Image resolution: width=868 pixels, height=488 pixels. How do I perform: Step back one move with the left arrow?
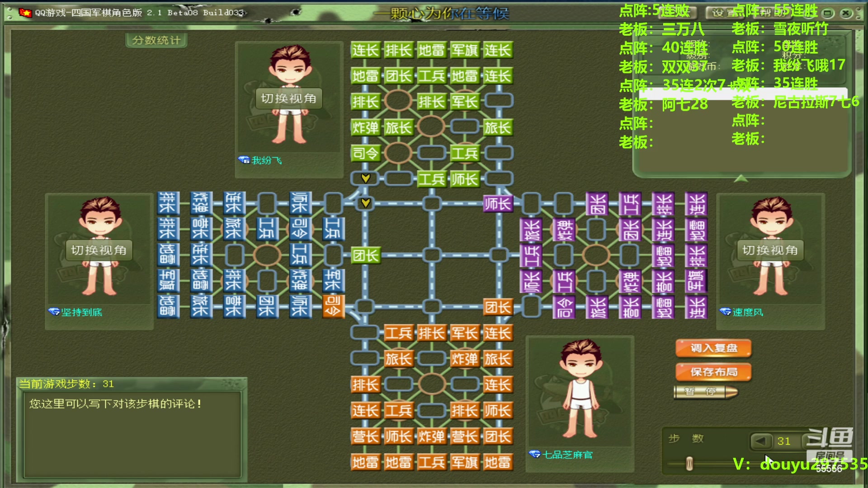(x=761, y=441)
